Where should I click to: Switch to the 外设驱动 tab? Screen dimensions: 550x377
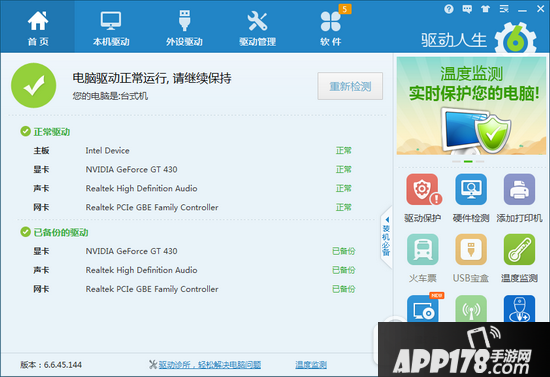pyautogui.click(x=184, y=27)
